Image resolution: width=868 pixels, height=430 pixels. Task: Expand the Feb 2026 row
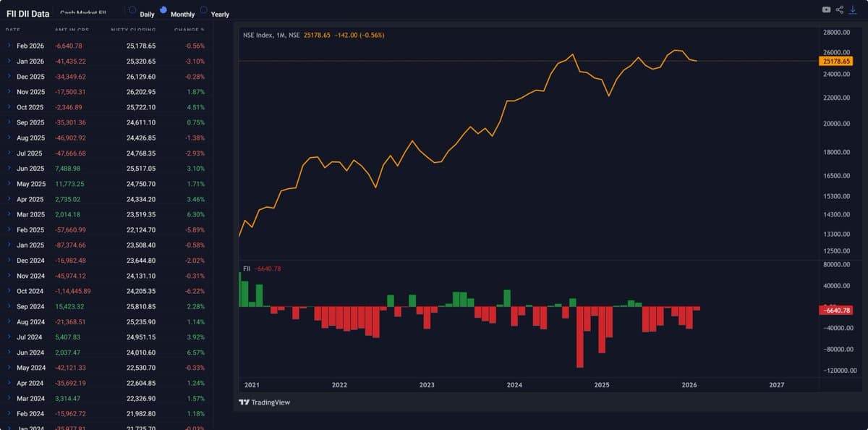pyautogui.click(x=9, y=46)
